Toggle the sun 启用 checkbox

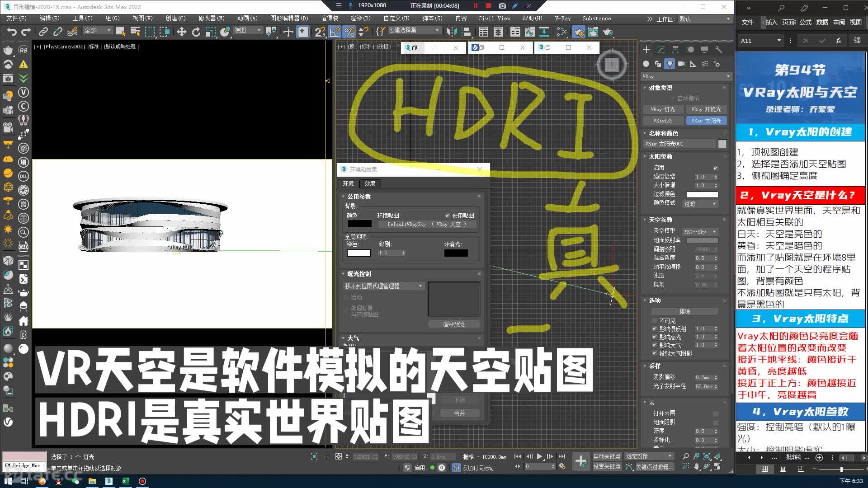click(715, 168)
